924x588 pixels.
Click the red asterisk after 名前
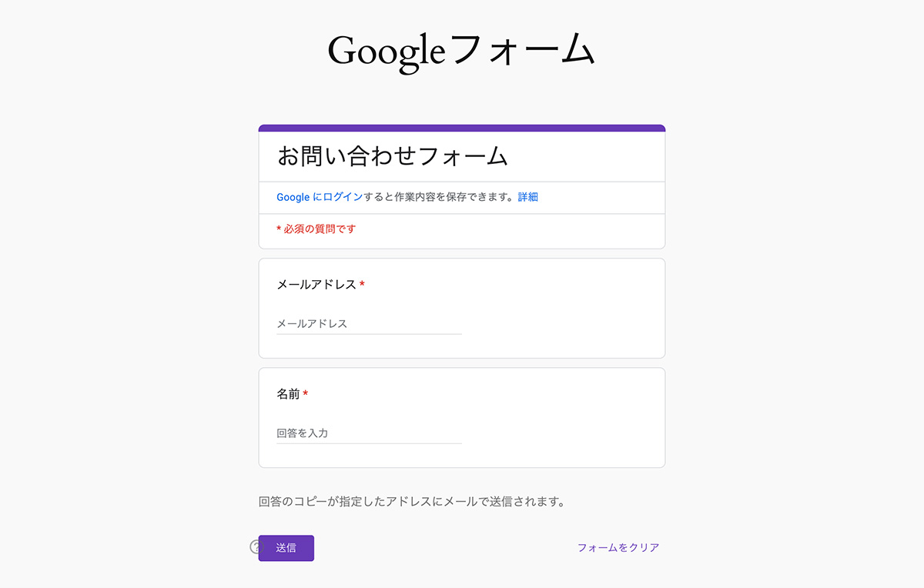coord(306,393)
